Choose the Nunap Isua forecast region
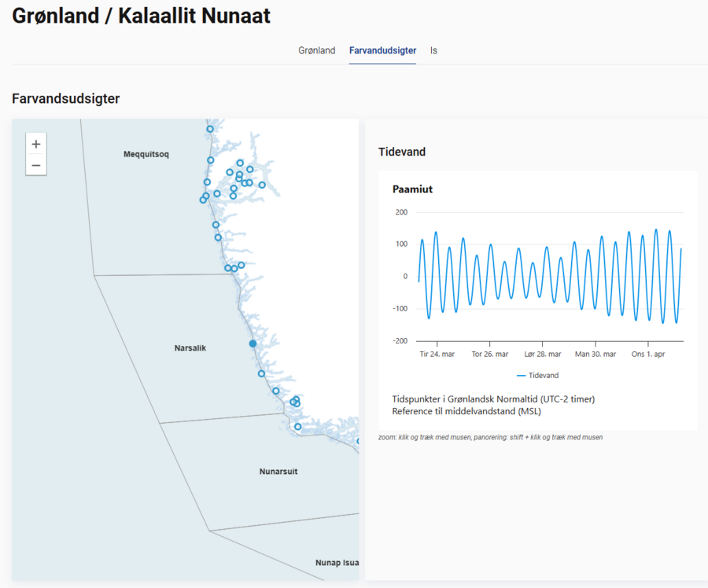Screen dimensions: 708x588 (x=337, y=563)
